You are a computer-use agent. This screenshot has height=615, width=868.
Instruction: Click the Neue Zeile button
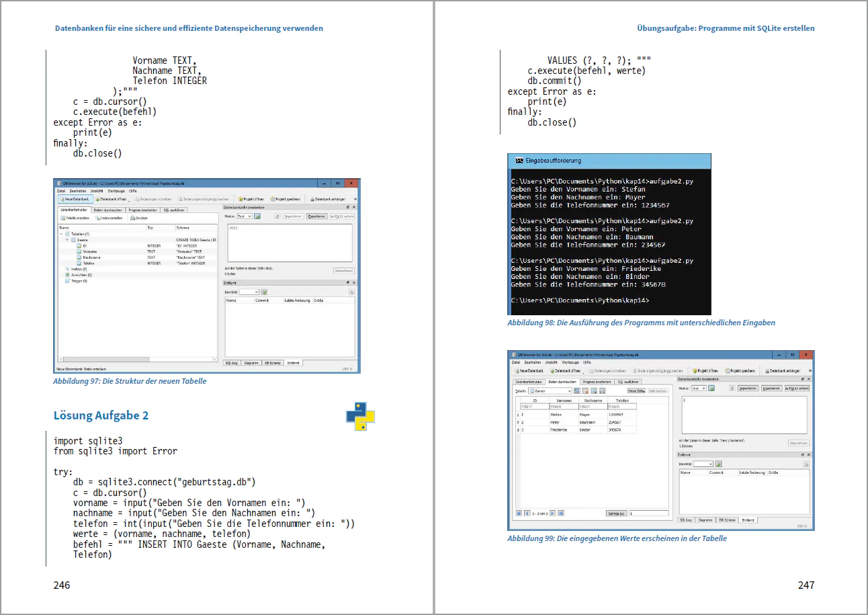(x=636, y=391)
